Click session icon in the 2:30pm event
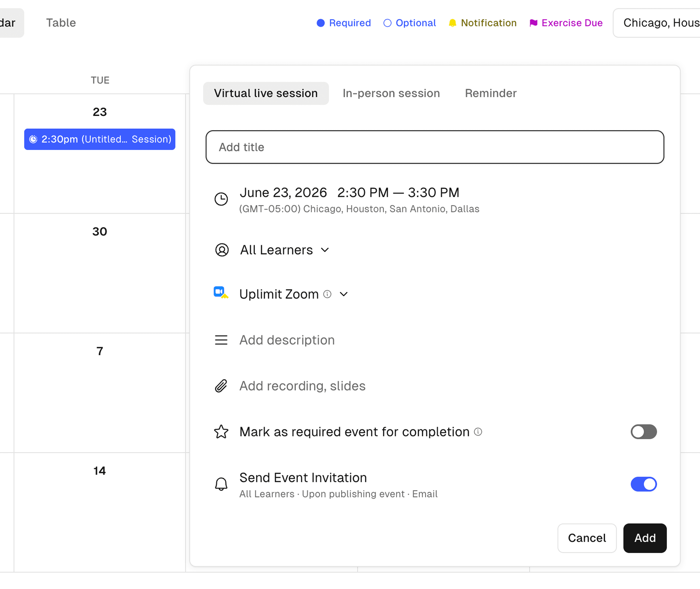The image size is (700, 589). [33, 139]
